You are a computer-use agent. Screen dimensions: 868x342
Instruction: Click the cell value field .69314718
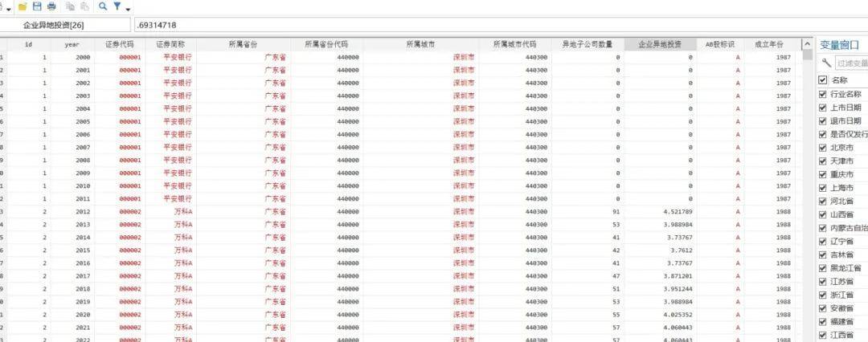pos(501,25)
